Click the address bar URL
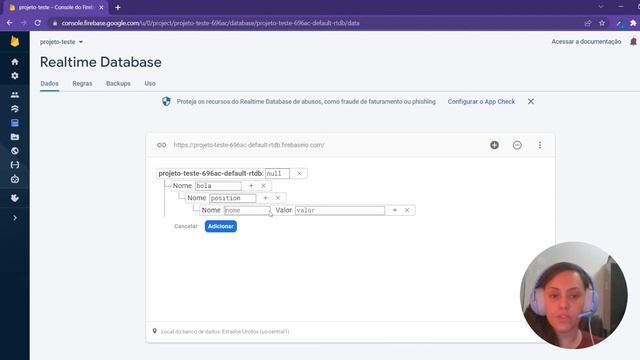 [211, 23]
